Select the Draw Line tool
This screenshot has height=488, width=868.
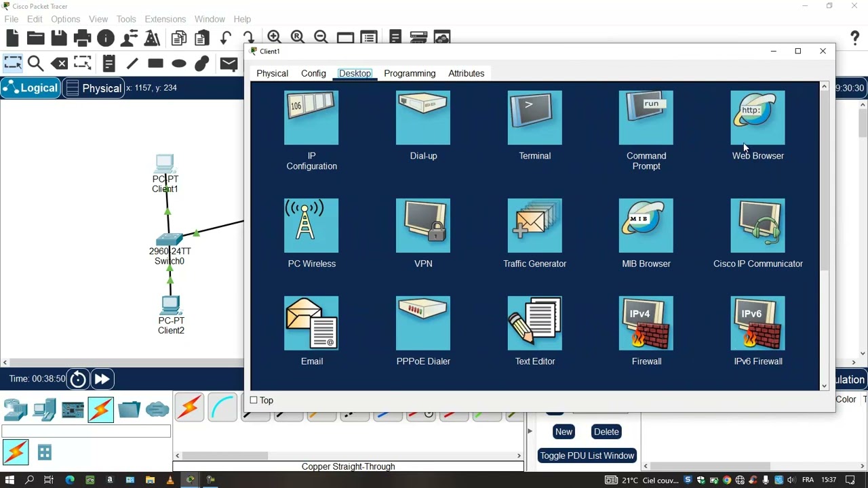(132, 64)
